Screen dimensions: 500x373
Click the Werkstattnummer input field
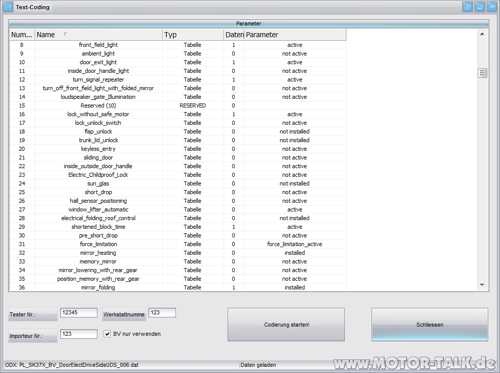[x=162, y=313]
